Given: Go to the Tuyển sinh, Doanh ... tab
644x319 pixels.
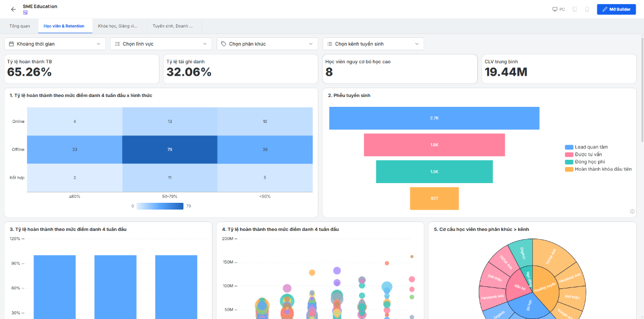Looking at the screenshot, I should (173, 26).
